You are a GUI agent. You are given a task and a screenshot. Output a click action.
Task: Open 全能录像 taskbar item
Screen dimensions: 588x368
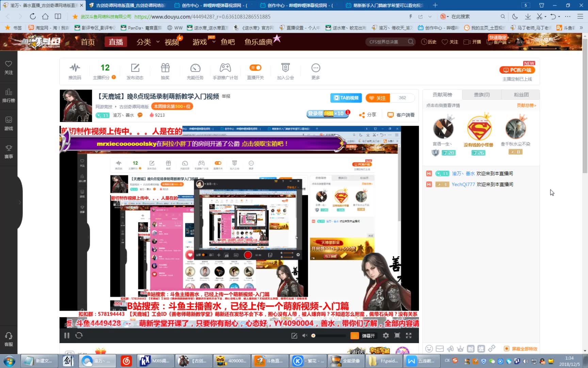pos(346,361)
